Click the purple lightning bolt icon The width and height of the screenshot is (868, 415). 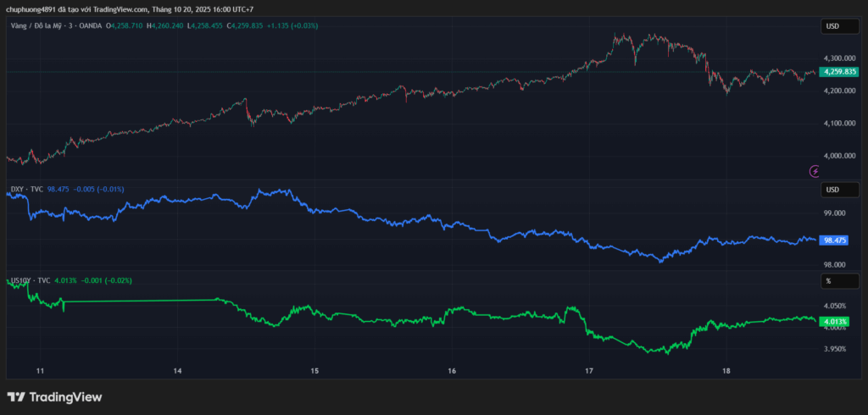815,171
